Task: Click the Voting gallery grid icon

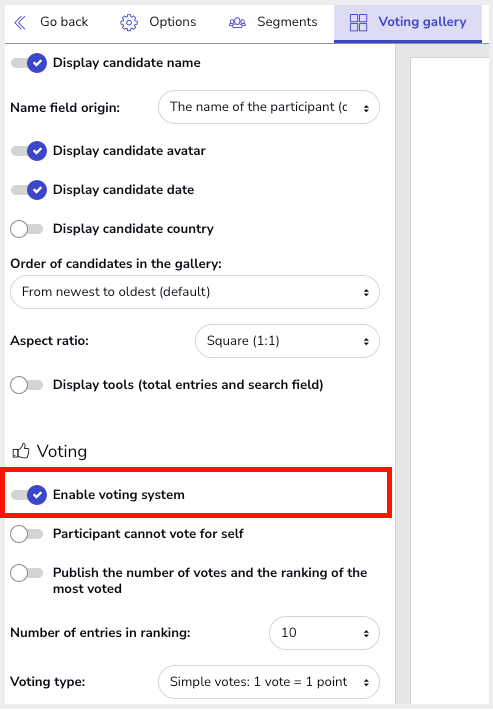Action: 359,22
